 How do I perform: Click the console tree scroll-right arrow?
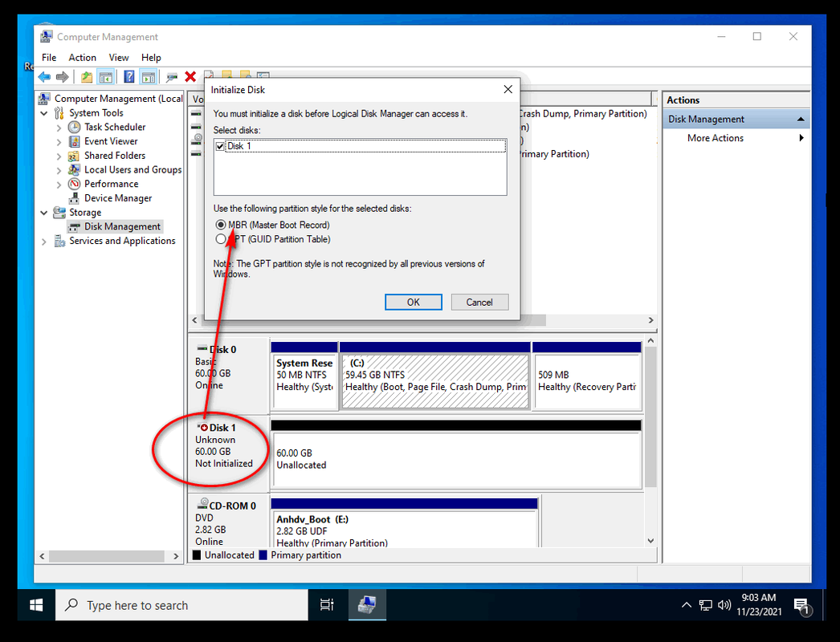[176, 556]
